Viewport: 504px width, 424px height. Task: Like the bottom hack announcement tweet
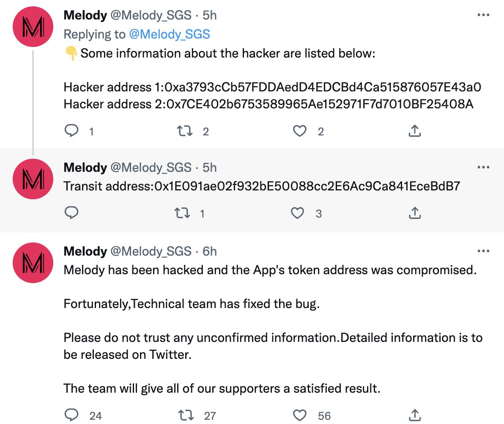pyautogui.click(x=300, y=415)
